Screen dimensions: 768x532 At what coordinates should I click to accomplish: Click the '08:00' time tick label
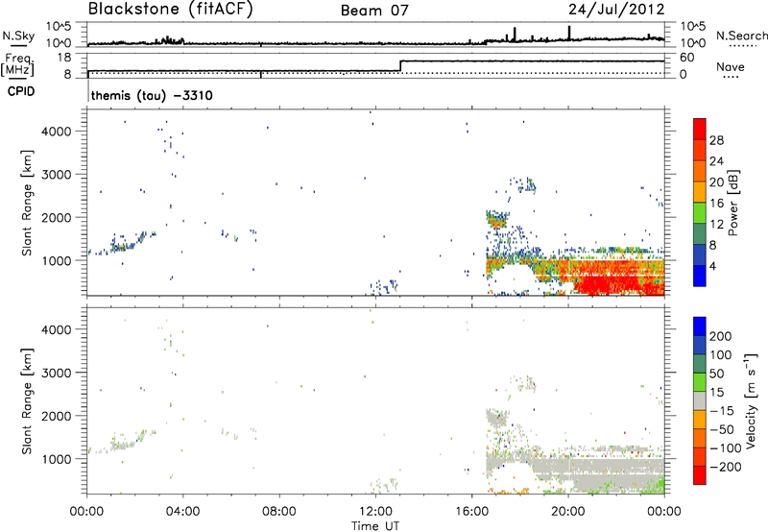pos(279,512)
